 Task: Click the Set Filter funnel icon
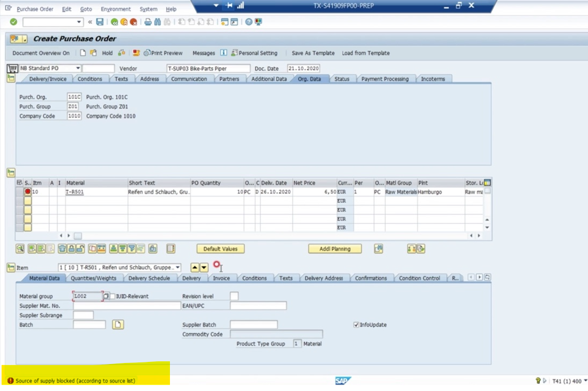[132, 249]
